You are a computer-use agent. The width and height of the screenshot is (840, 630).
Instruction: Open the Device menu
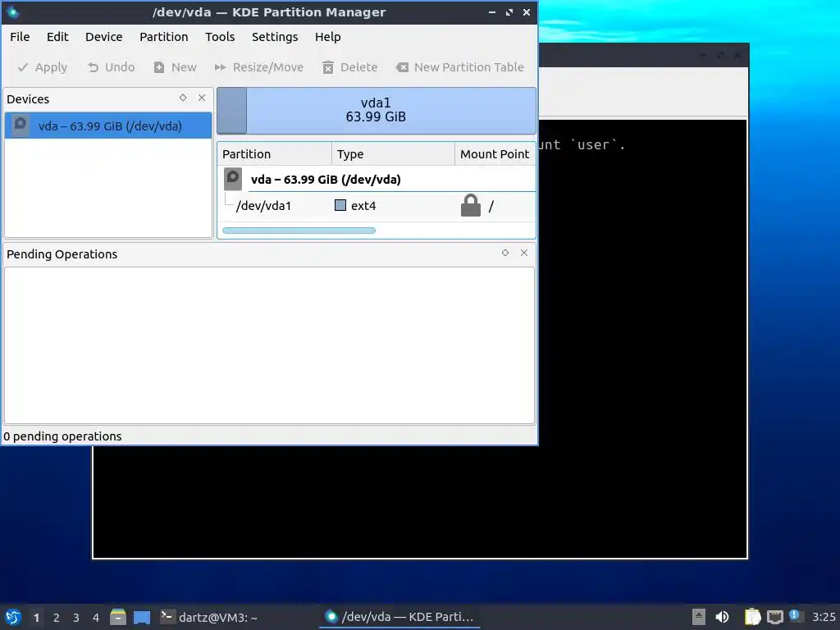(104, 37)
